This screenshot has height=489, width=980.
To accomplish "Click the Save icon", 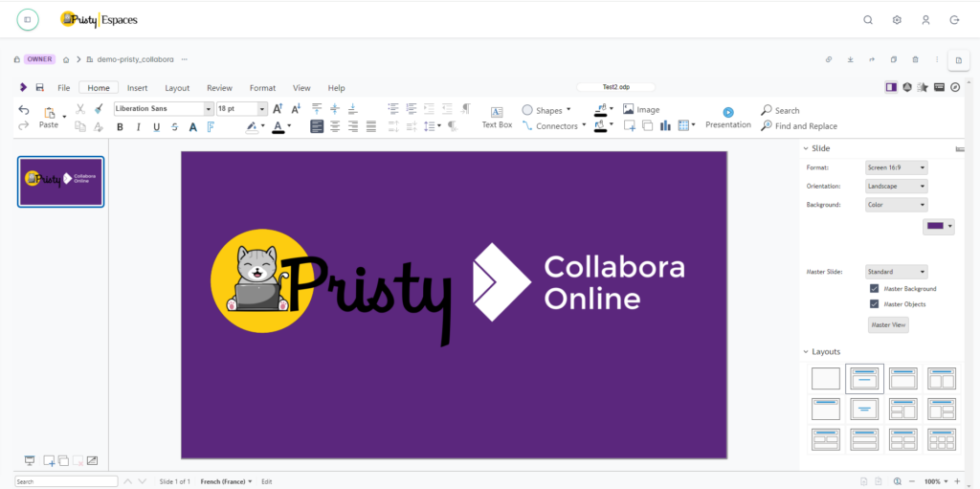I will 39,88.
